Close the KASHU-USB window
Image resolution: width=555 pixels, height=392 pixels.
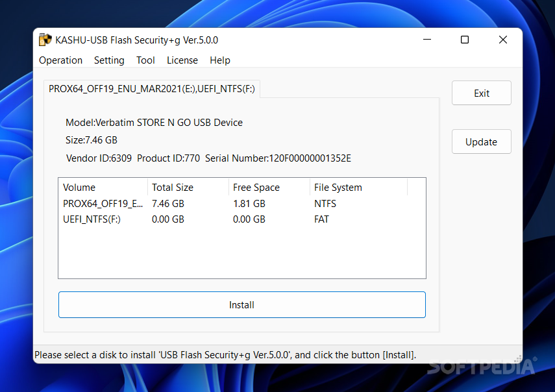click(x=503, y=40)
